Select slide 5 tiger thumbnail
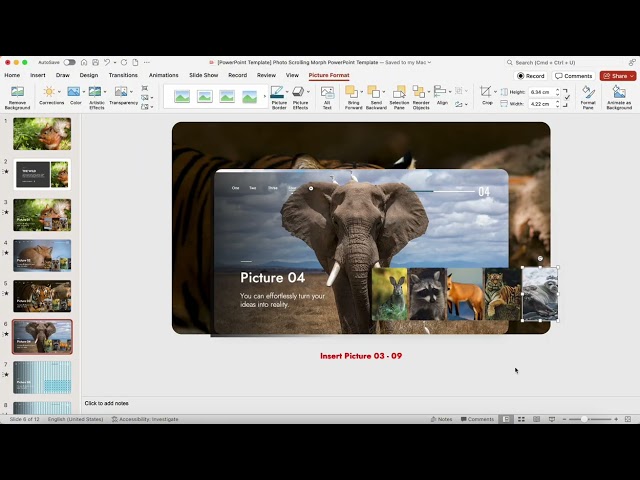 (42, 296)
